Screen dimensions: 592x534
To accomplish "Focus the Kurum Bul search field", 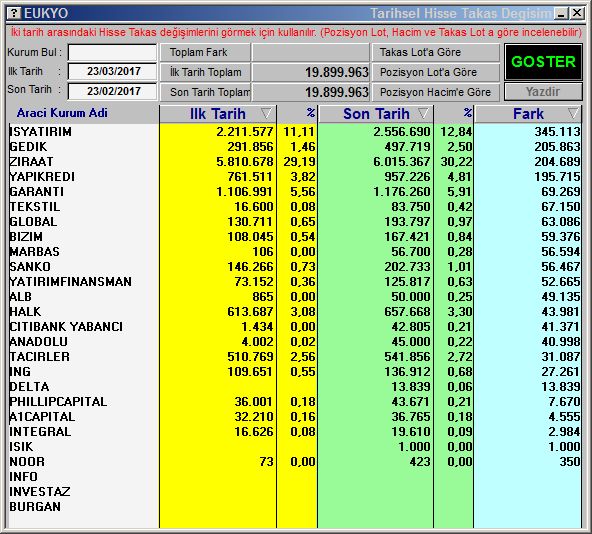I will tap(112, 52).
